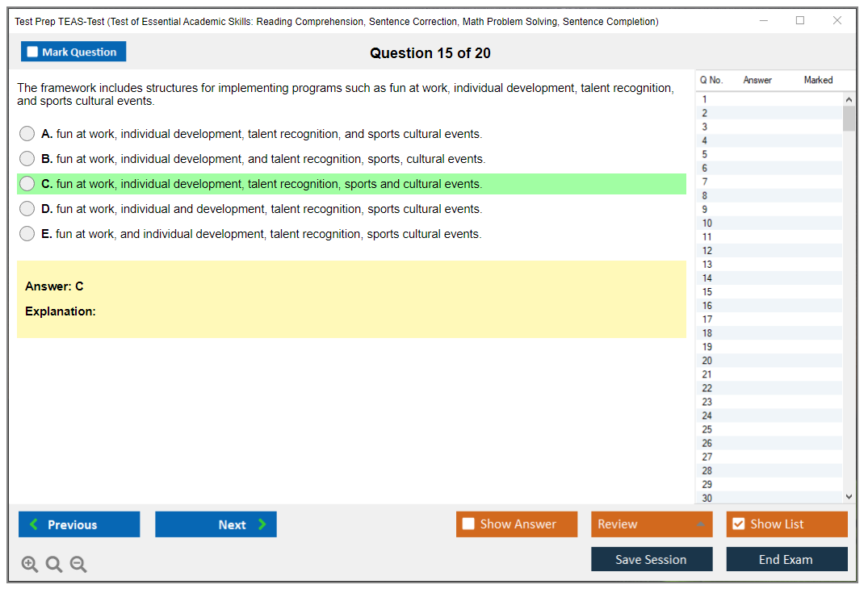Image resolution: width=868 pixels, height=593 pixels.
Task: Minimize the exam window
Action: click(x=763, y=21)
